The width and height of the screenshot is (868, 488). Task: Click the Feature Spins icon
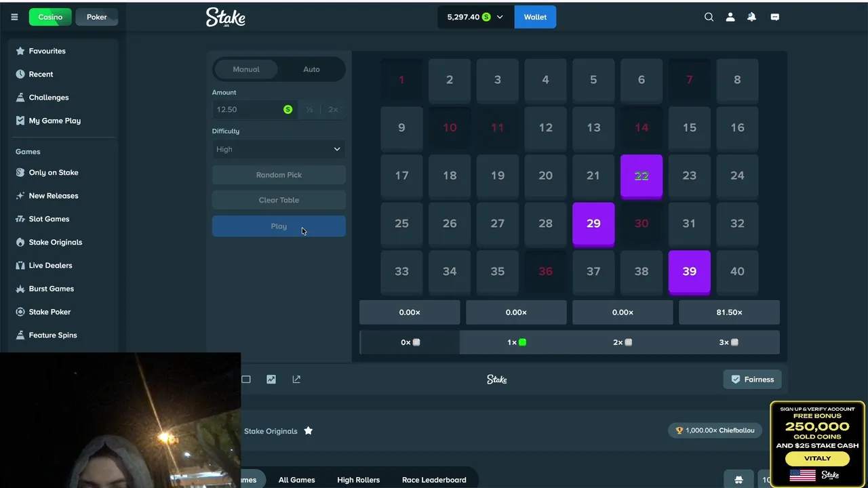pyautogui.click(x=20, y=335)
